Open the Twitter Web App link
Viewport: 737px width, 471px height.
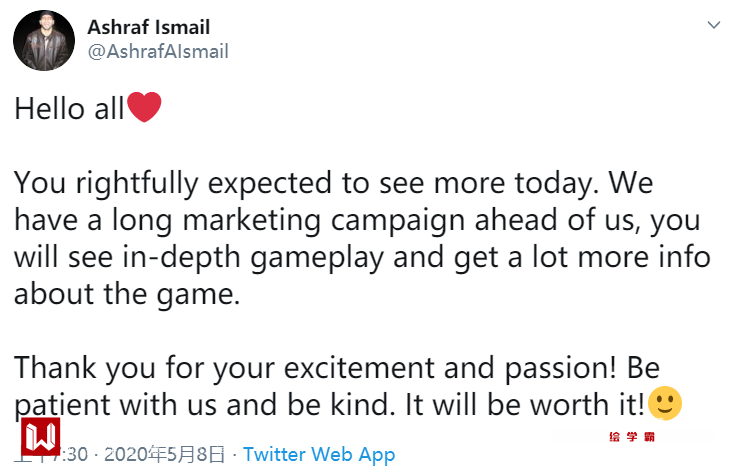coord(319,454)
